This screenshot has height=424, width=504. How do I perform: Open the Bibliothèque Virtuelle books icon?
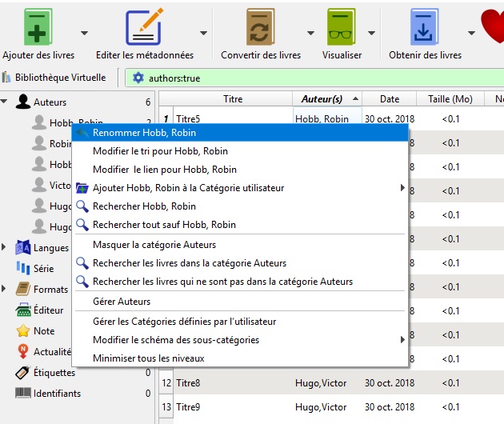[6, 78]
